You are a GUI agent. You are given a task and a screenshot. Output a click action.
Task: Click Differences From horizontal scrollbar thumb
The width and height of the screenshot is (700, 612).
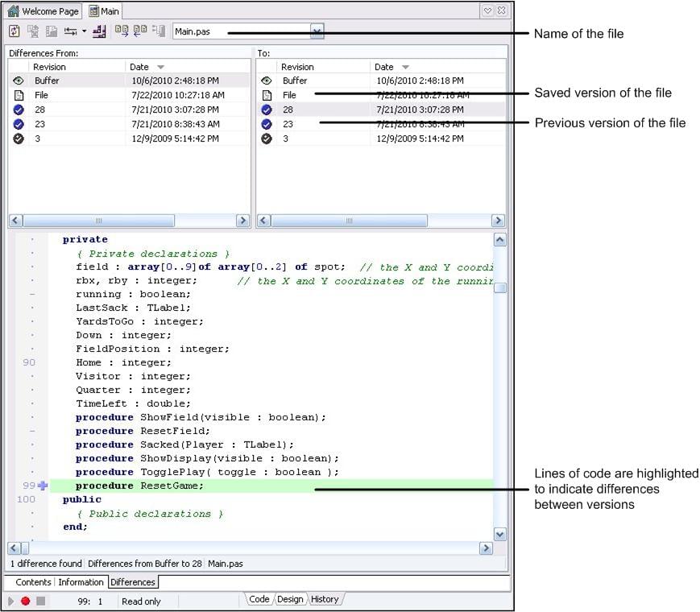pyautogui.click(x=98, y=221)
